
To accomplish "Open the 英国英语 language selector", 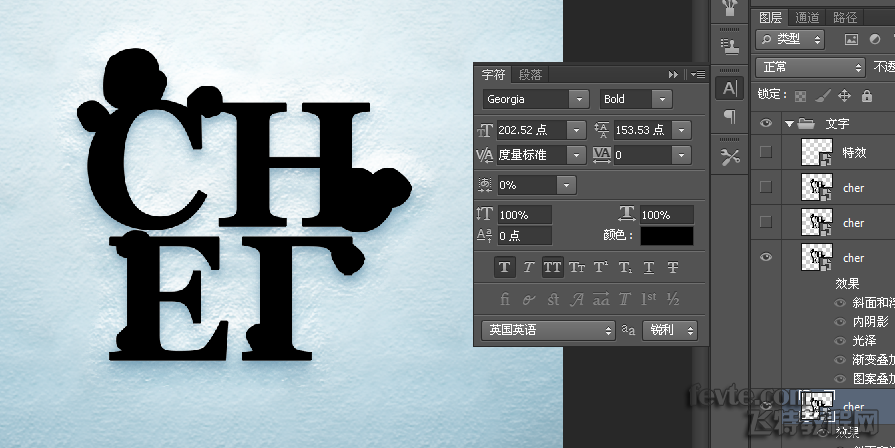I will 548,330.
